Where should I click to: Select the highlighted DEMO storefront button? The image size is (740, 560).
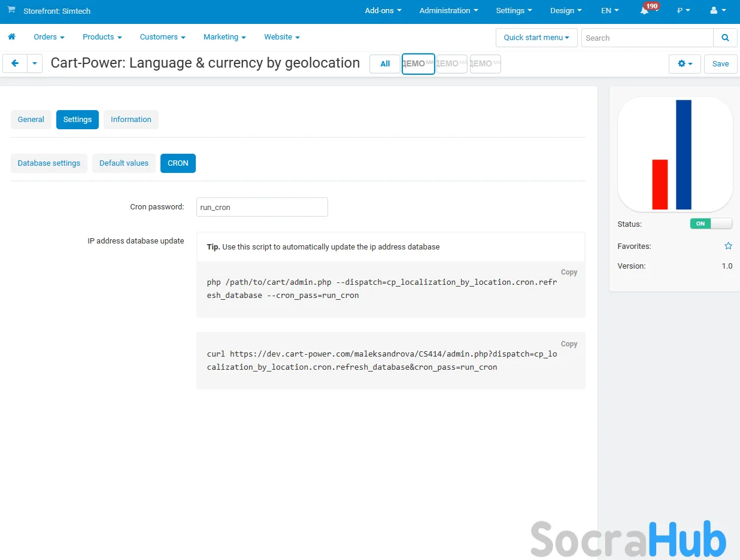tap(418, 64)
